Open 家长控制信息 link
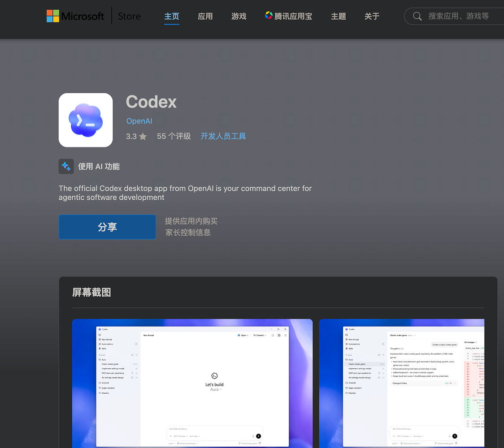Viewport: 504px width, 448px height. click(188, 233)
